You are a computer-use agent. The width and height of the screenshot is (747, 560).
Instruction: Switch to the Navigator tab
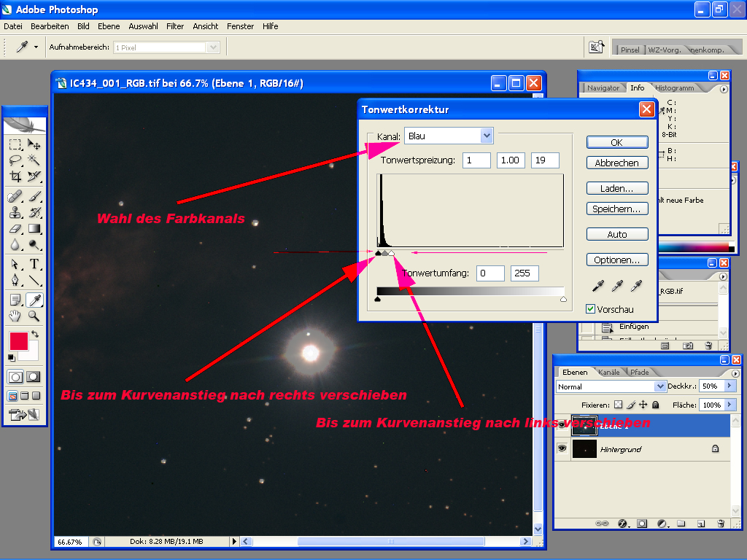pyautogui.click(x=603, y=87)
